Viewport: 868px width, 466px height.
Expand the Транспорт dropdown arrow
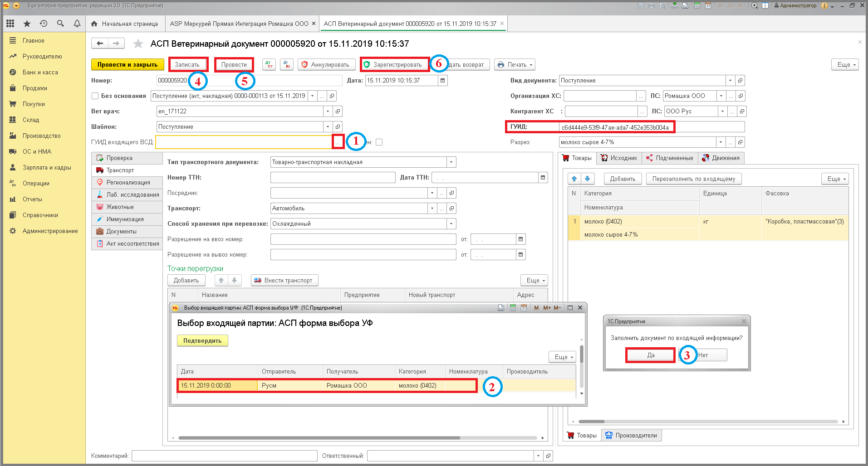pos(432,209)
